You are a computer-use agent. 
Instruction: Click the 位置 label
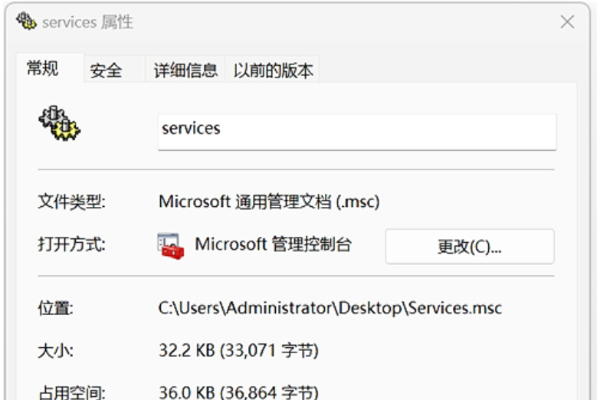point(55,308)
